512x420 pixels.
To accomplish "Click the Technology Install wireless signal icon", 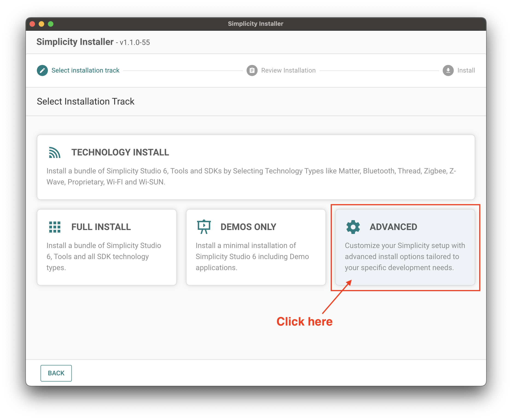I will (x=55, y=152).
